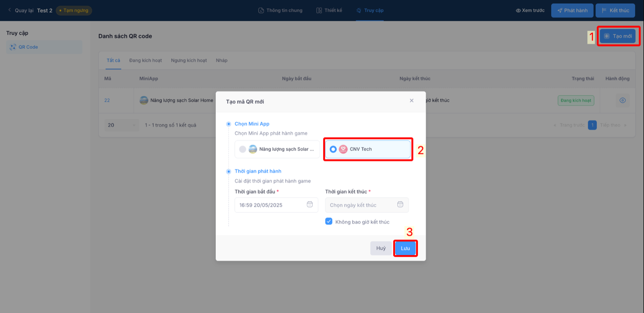The height and width of the screenshot is (313, 644).
Task: Cancel with the Huỷ button
Action: click(381, 248)
